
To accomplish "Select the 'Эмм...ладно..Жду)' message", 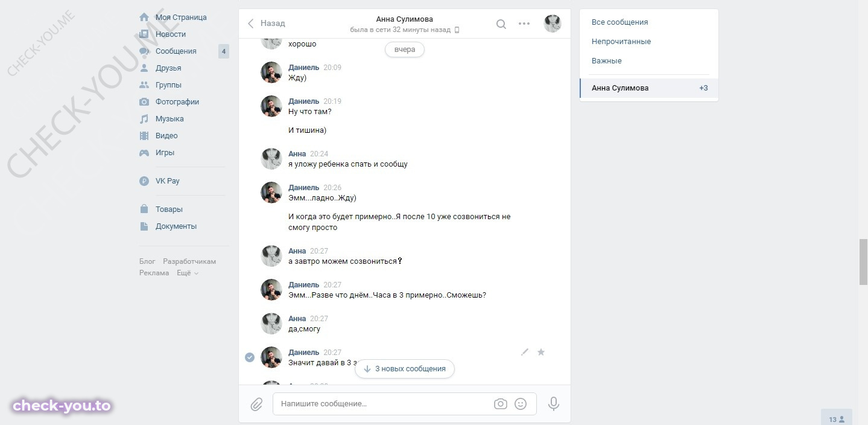I will (322, 198).
